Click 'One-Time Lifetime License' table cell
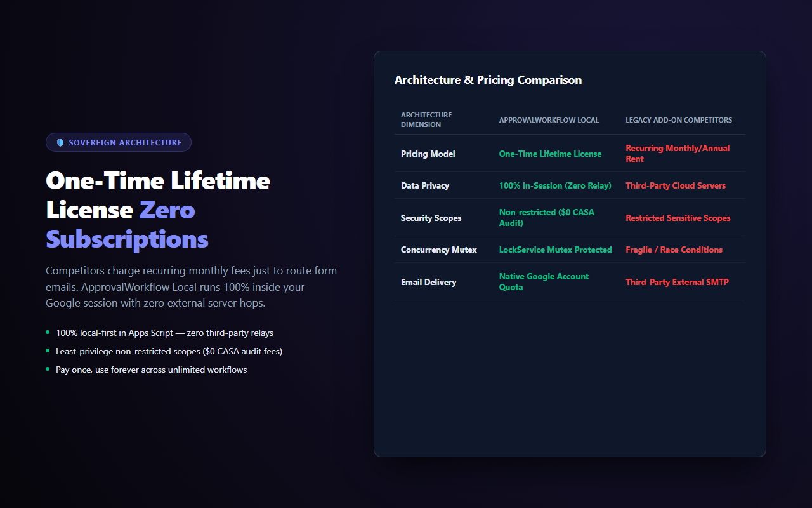Viewport: 812px width, 508px height. click(550, 154)
